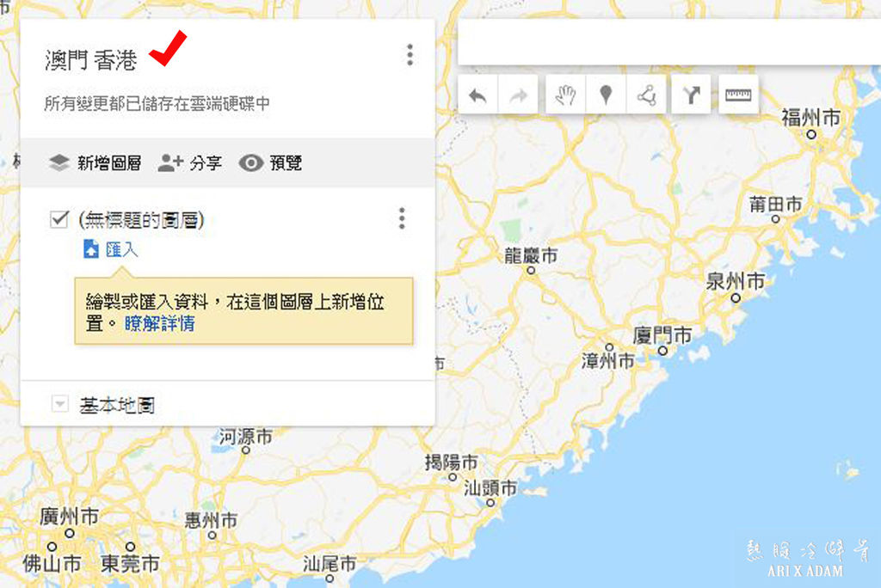Open map options three-dot menu
The width and height of the screenshot is (881, 588).
pyautogui.click(x=410, y=55)
